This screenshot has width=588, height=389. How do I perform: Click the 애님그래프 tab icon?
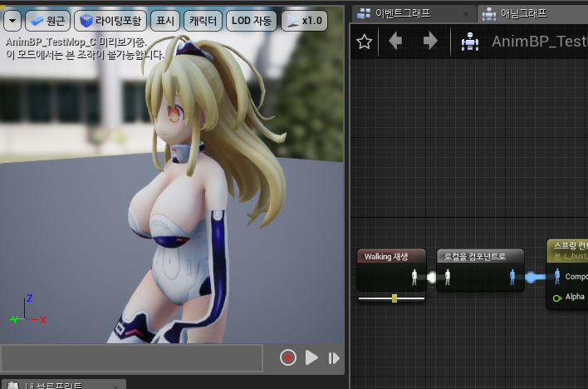click(489, 14)
